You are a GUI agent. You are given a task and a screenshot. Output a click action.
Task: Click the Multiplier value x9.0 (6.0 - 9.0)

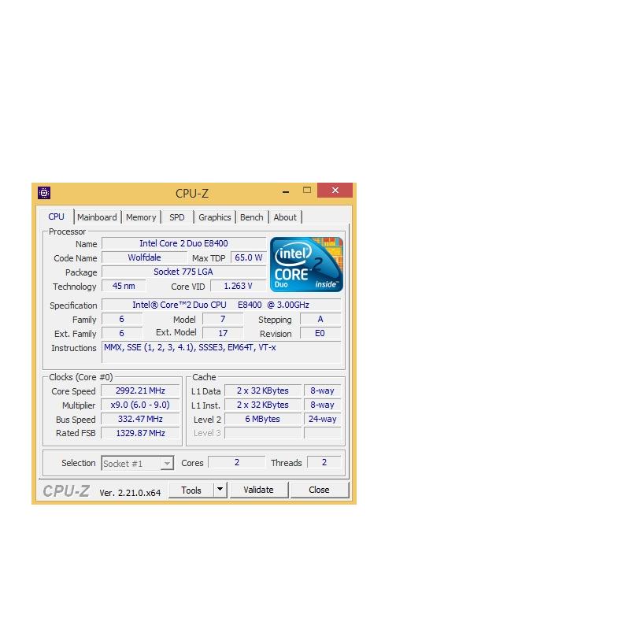click(x=140, y=405)
